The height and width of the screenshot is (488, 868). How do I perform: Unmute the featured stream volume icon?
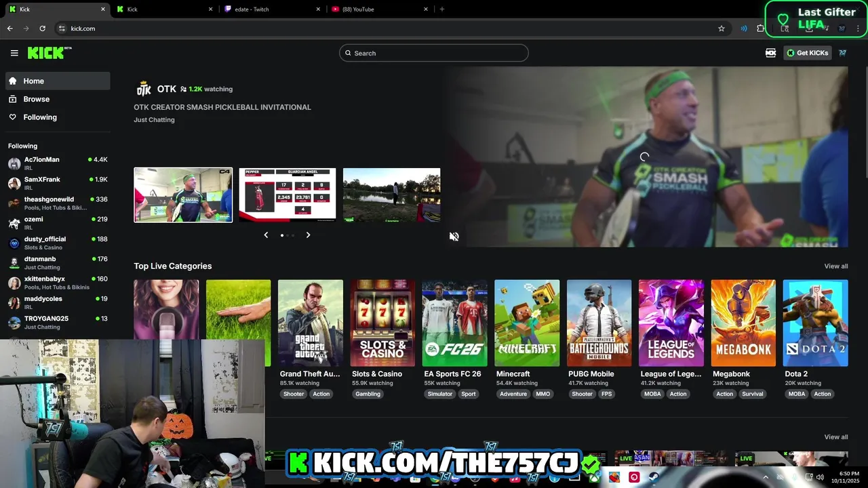pyautogui.click(x=454, y=237)
